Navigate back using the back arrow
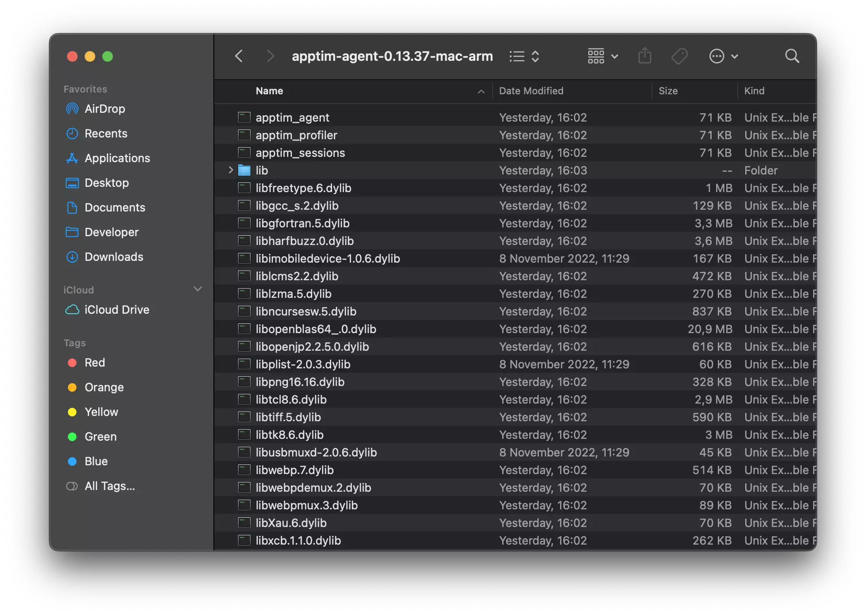 [x=239, y=56]
